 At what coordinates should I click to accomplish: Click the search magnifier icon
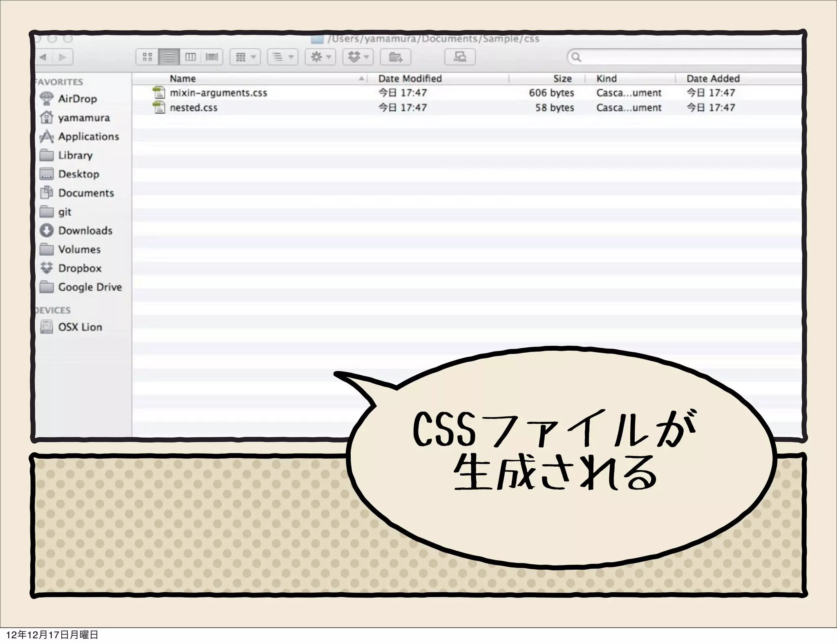tap(576, 57)
